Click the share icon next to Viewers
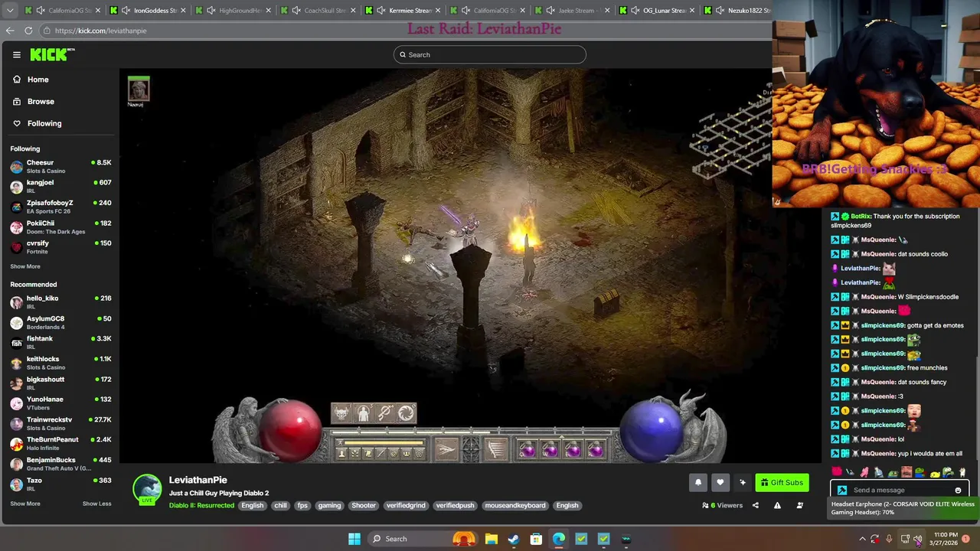This screenshot has width=980, height=551. coord(755,505)
